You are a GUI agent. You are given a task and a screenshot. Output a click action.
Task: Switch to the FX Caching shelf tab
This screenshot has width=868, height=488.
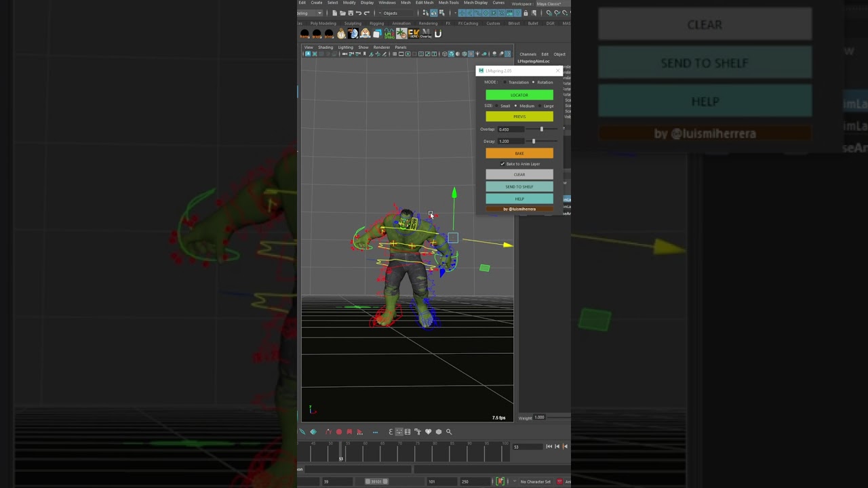[468, 23]
